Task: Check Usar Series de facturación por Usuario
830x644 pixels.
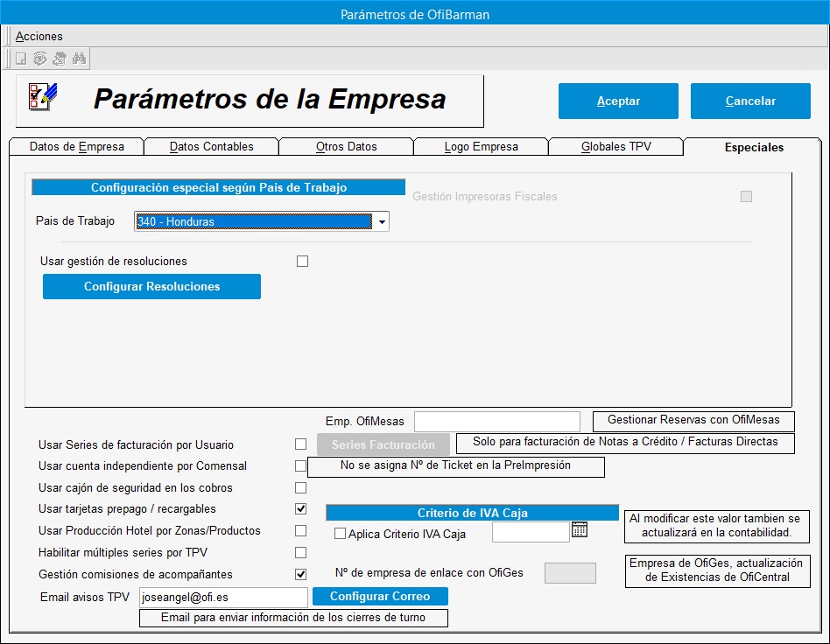Action: pyautogui.click(x=300, y=444)
